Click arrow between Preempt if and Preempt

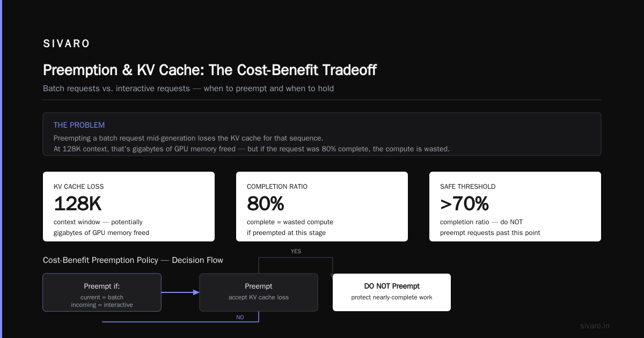[180, 292]
